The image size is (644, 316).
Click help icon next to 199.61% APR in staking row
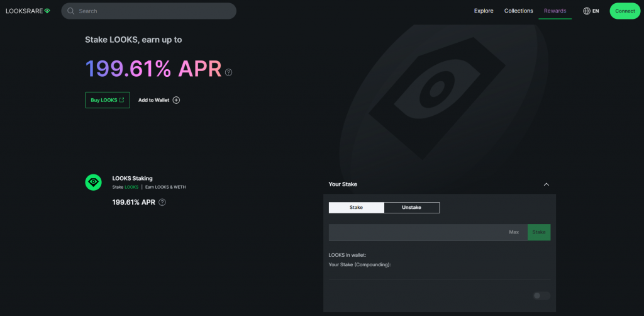coord(162,202)
